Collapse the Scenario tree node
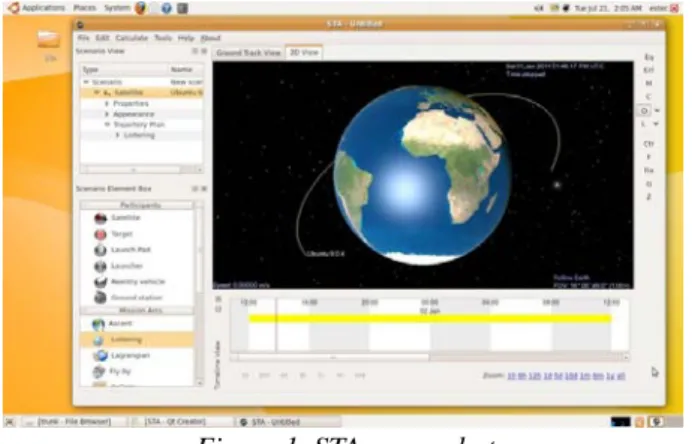692x444 pixels. (x=86, y=82)
